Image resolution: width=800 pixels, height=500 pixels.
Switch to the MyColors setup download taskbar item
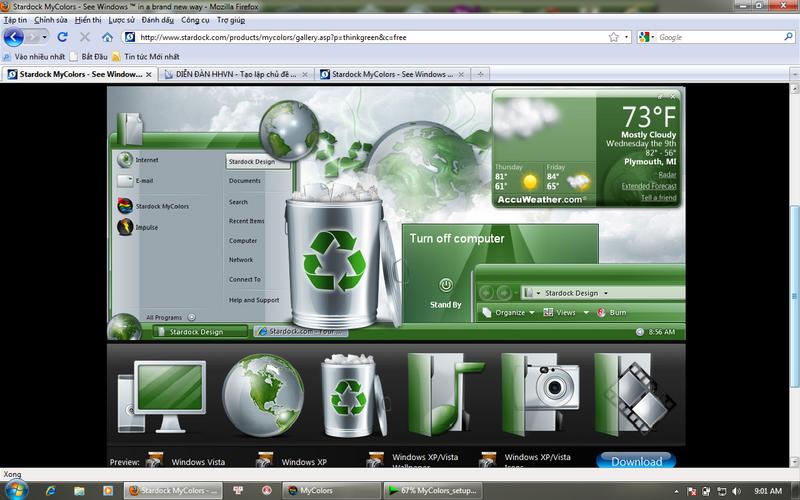pyautogui.click(x=434, y=491)
